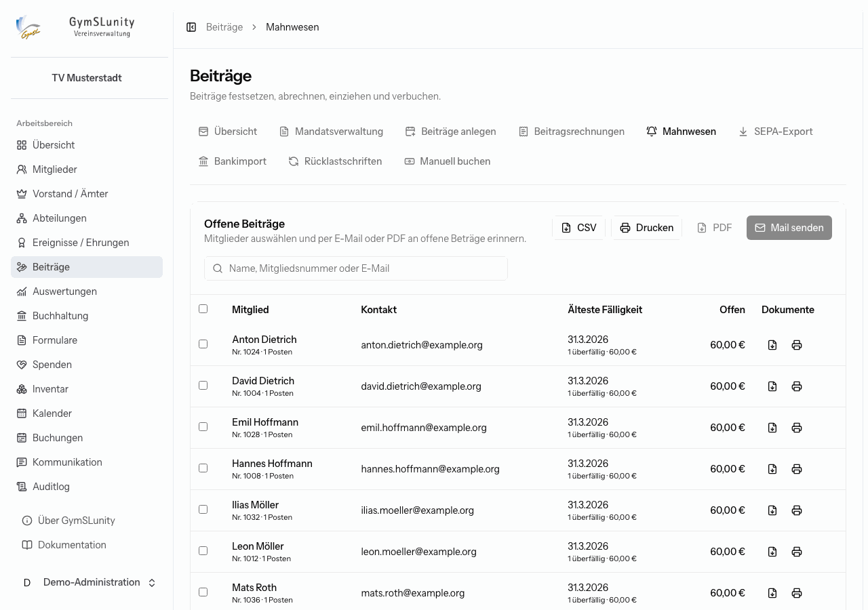Select checkbox for Leon Möller

click(203, 550)
